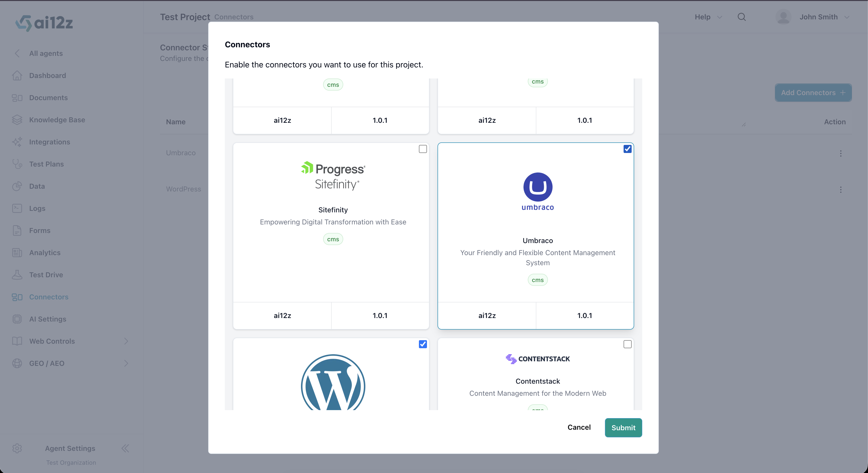
Task: Click the John Smith avatar icon
Action: pyautogui.click(x=784, y=17)
